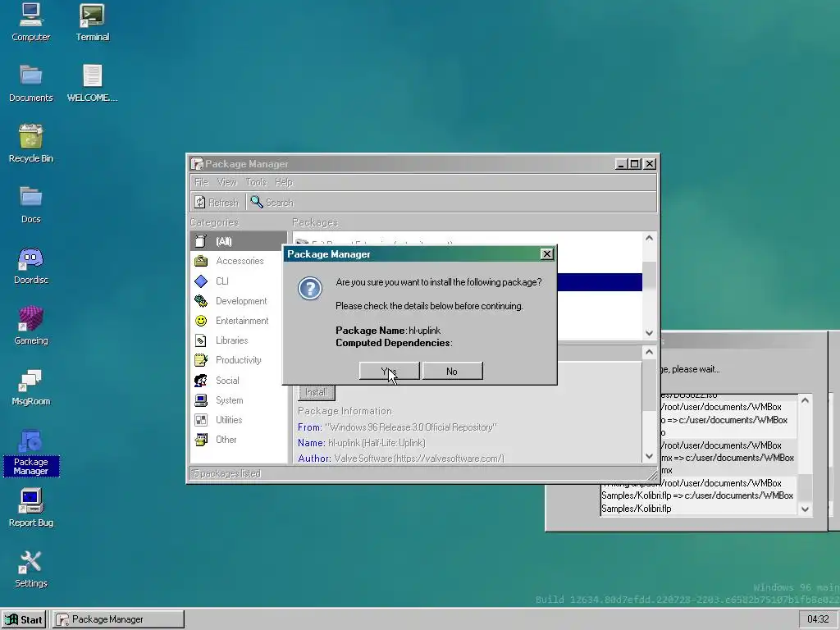The image size is (840, 630).
Task: Select the Productivity category
Action: (x=239, y=360)
